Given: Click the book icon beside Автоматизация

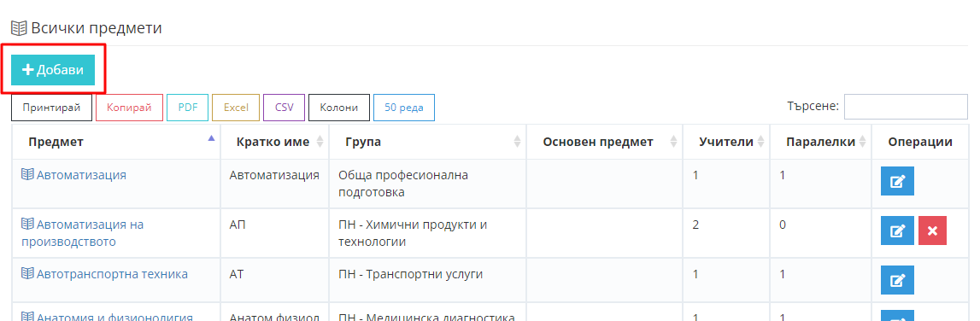Looking at the screenshot, I should pos(27,175).
